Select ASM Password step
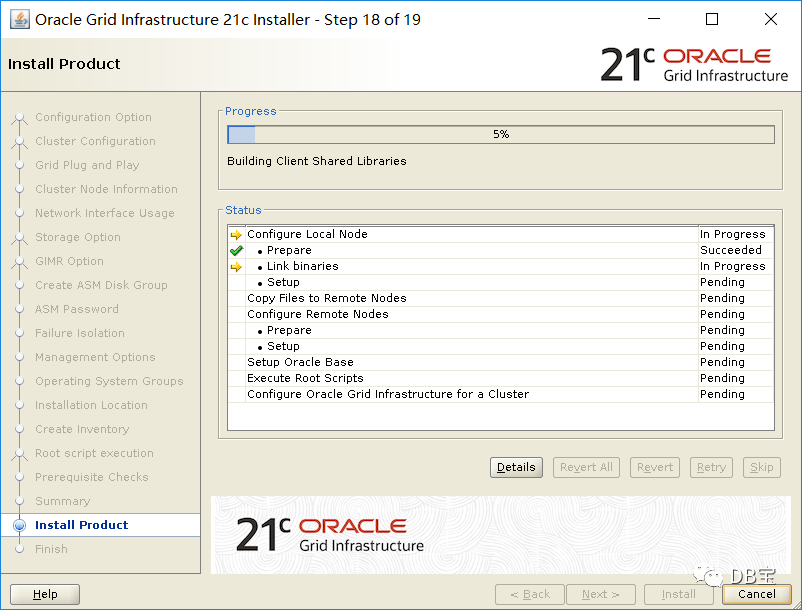Viewport: 802px width, 610px height. click(77, 309)
